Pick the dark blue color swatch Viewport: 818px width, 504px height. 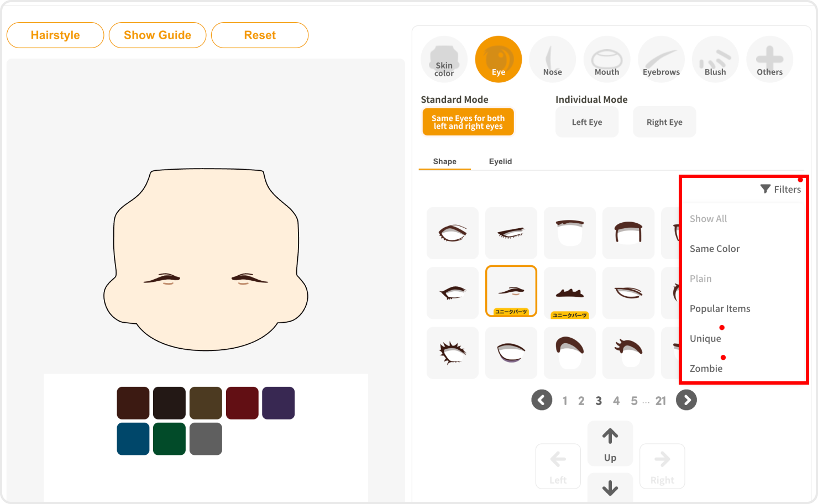(x=133, y=439)
